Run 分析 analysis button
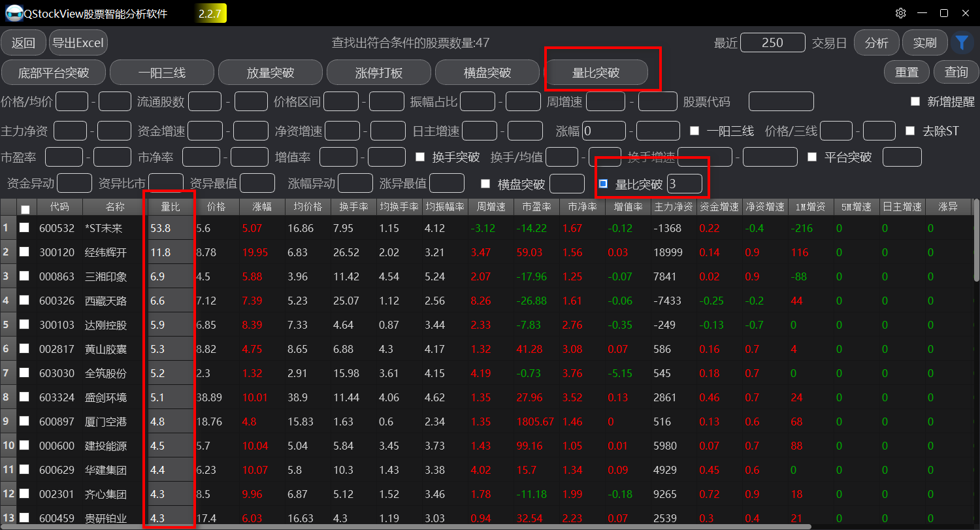The width and height of the screenshot is (980, 530). pos(877,43)
